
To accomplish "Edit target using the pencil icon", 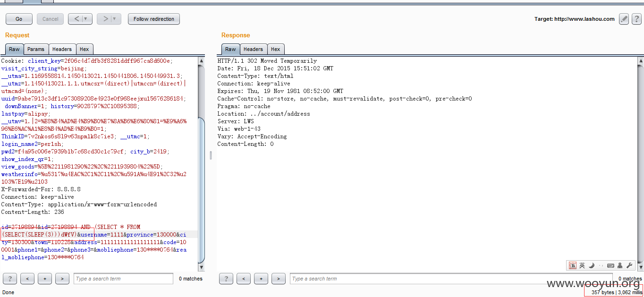I will [x=624, y=19].
